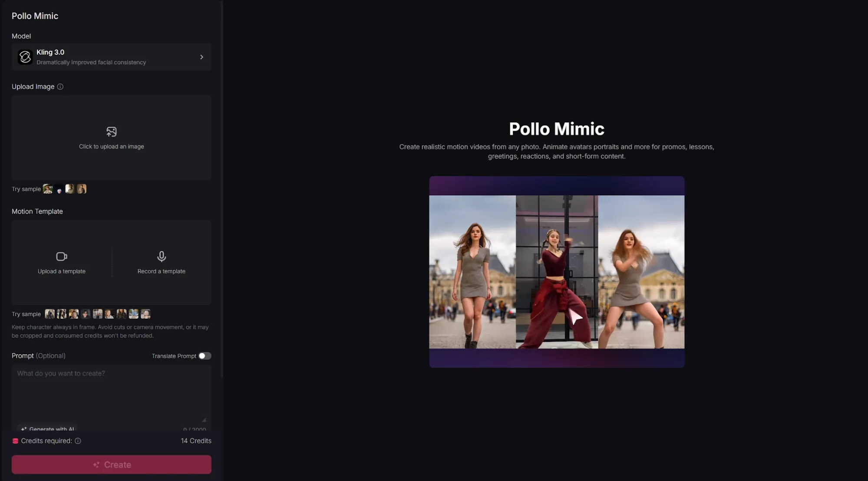This screenshot has height=481, width=868.
Task: Select the eighth motion template sample
Action: click(x=134, y=314)
